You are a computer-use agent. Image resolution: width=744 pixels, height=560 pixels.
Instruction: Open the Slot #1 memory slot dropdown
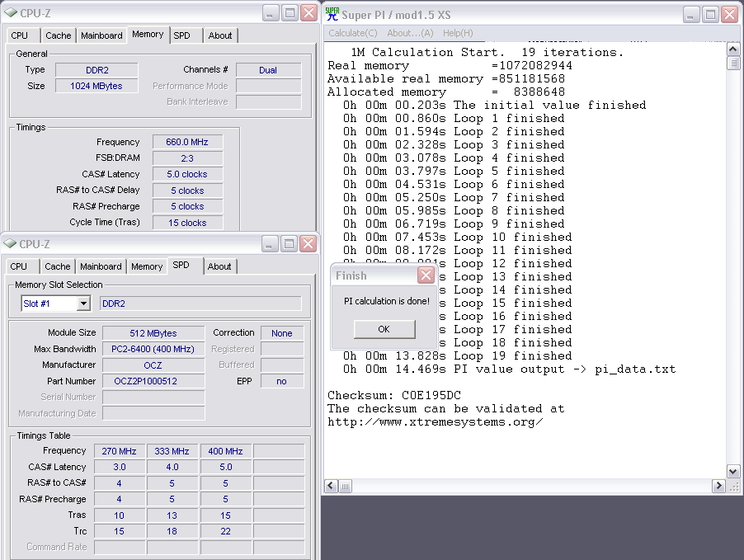click(83, 304)
